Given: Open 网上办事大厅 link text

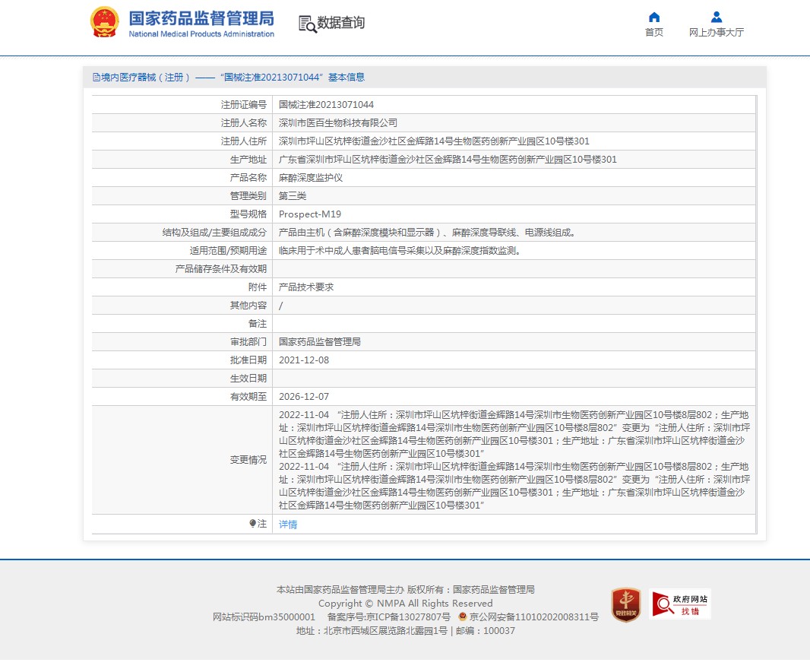Looking at the screenshot, I should point(716,33).
